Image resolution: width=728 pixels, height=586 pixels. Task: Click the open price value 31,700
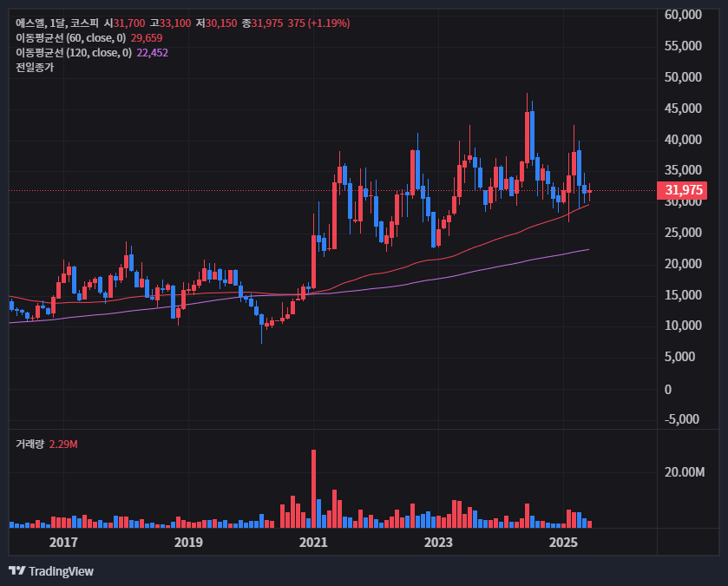pyautogui.click(x=129, y=23)
